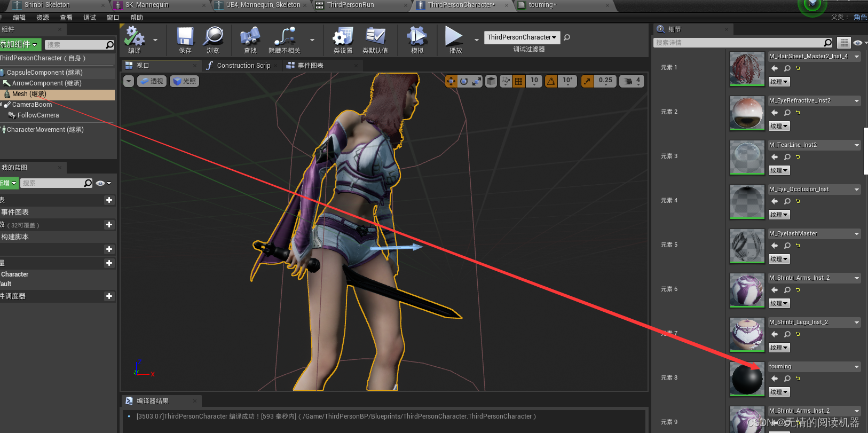Viewport: 868px width, 433px height.
Task: Click components search field
Action: pos(79,45)
